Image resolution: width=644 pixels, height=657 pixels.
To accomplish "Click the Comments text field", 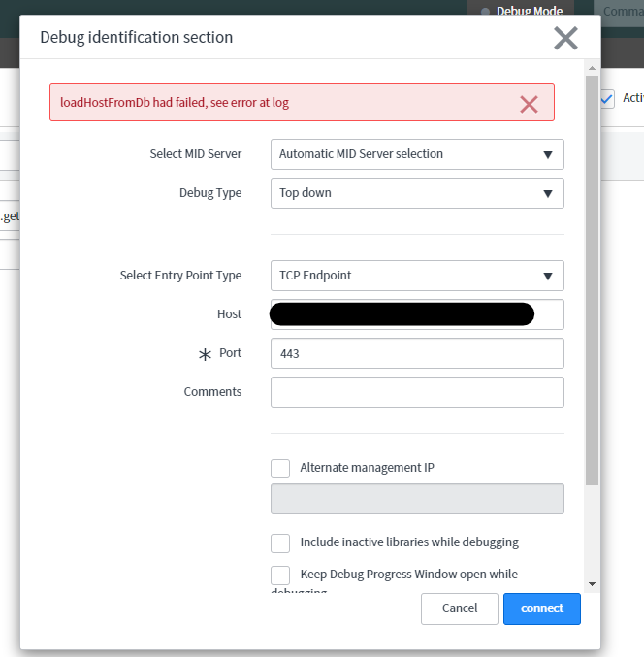I will point(417,392).
